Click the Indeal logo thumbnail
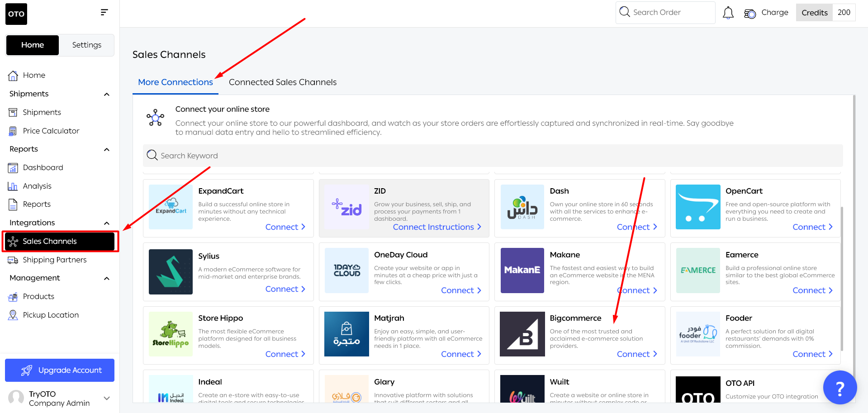The height and width of the screenshot is (413, 868). (x=171, y=389)
